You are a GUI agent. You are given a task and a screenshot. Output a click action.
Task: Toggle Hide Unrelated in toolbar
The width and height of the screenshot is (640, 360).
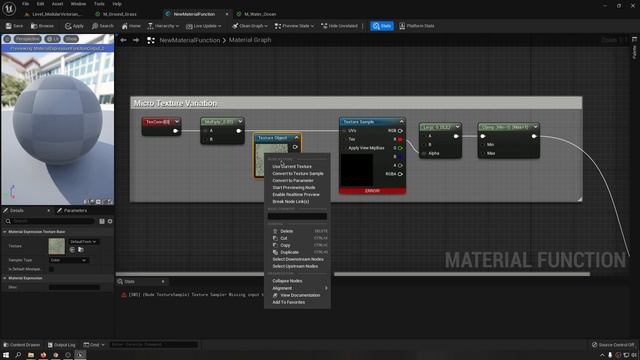coord(339,26)
